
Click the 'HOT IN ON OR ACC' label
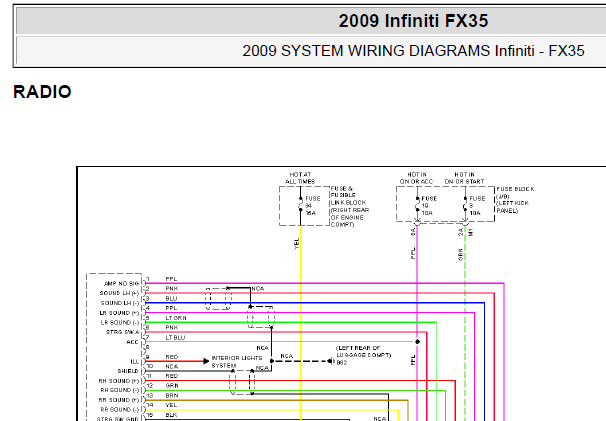point(416,178)
